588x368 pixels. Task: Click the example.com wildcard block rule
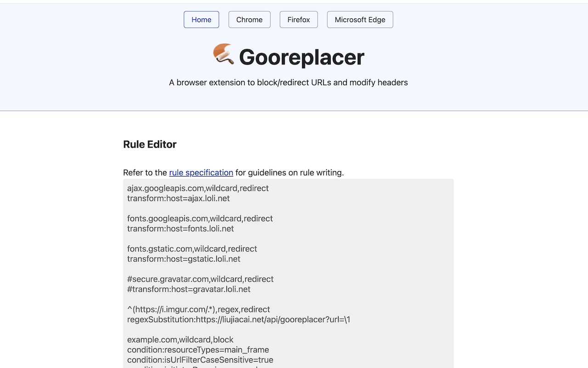coord(180,339)
